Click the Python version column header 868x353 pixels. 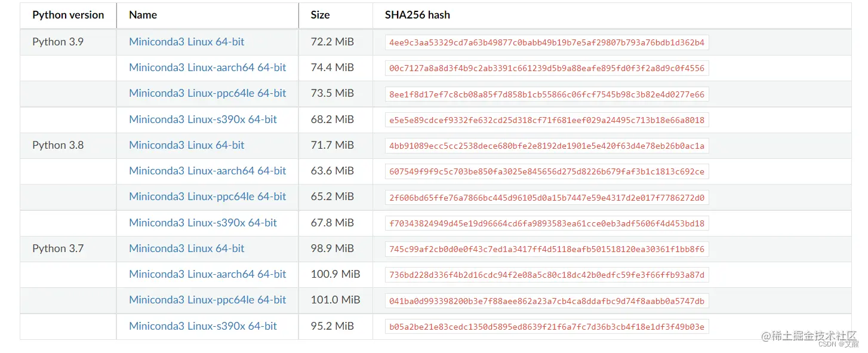(x=68, y=15)
